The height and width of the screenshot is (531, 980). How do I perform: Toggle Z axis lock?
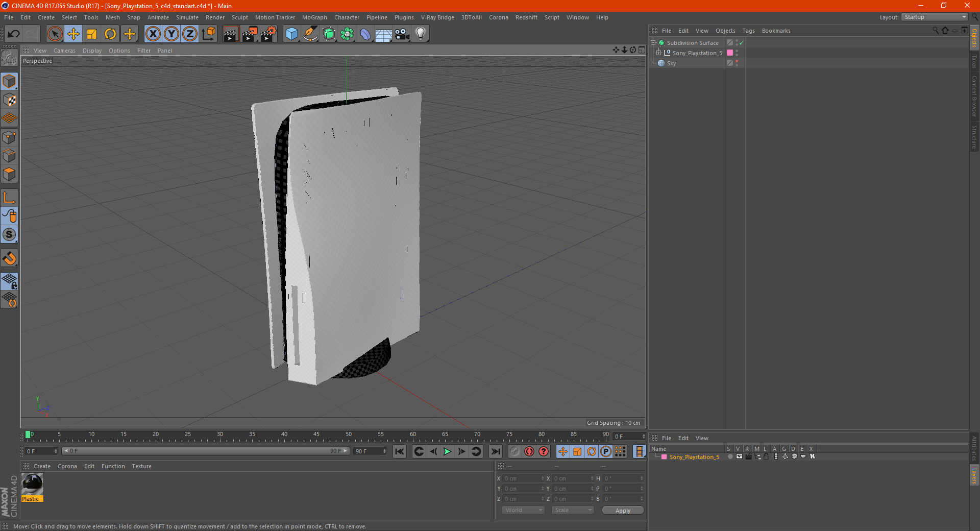click(x=190, y=34)
